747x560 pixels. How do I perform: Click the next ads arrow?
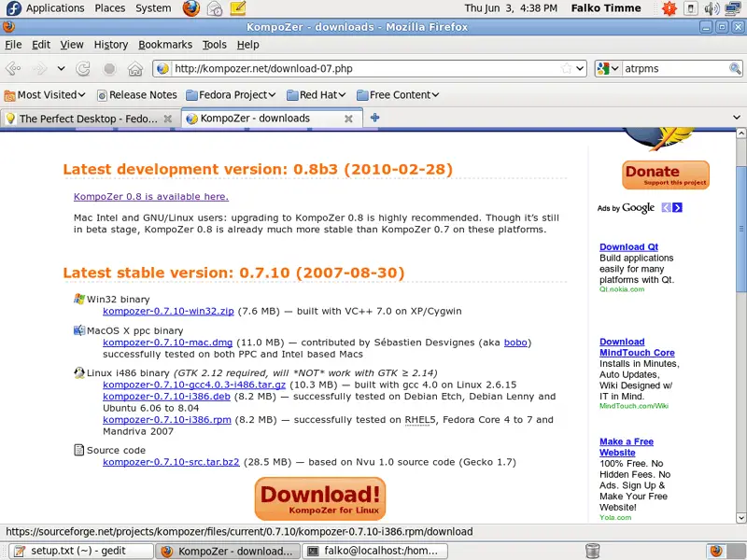coord(678,207)
